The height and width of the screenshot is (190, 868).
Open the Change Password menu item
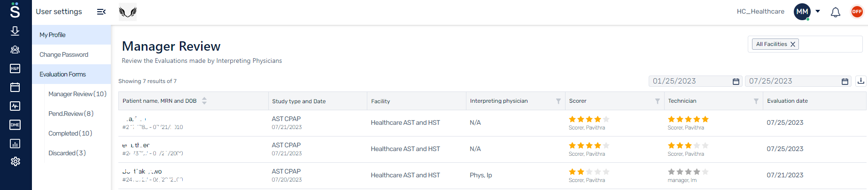coord(64,54)
